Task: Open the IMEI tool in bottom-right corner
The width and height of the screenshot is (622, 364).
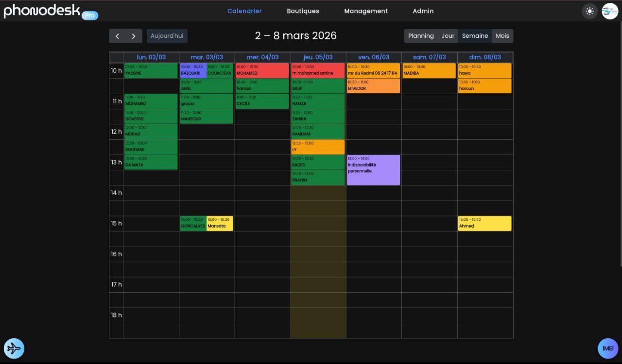Action: [x=608, y=348]
